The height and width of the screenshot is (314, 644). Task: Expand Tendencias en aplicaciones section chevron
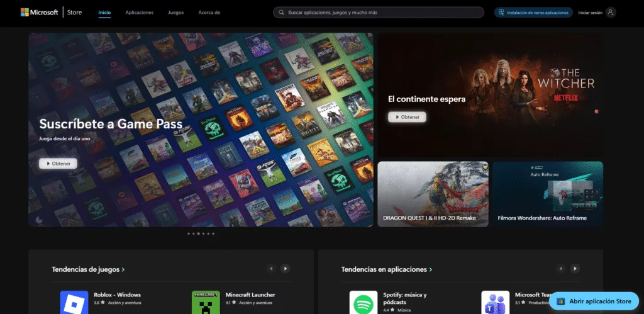(x=431, y=270)
